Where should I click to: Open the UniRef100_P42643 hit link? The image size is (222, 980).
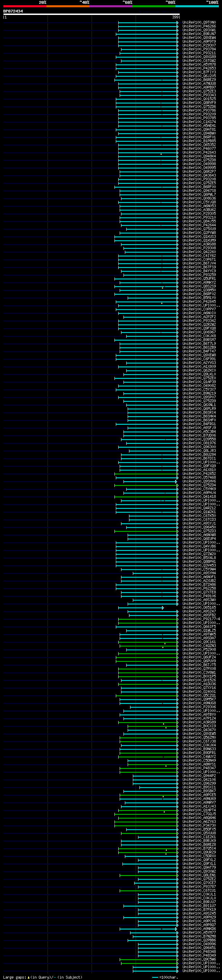point(199,152)
